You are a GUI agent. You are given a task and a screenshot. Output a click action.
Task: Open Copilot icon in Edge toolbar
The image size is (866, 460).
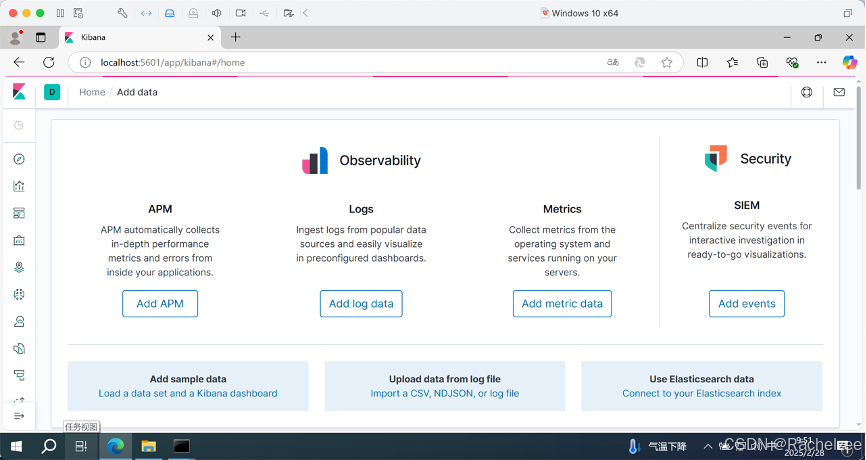pyautogui.click(x=849, y=62)
